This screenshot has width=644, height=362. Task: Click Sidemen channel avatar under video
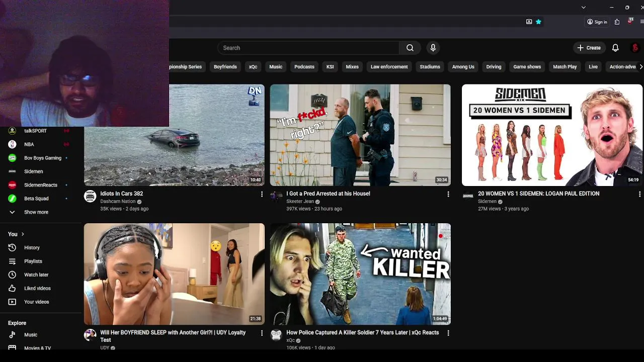coord(468,196)
